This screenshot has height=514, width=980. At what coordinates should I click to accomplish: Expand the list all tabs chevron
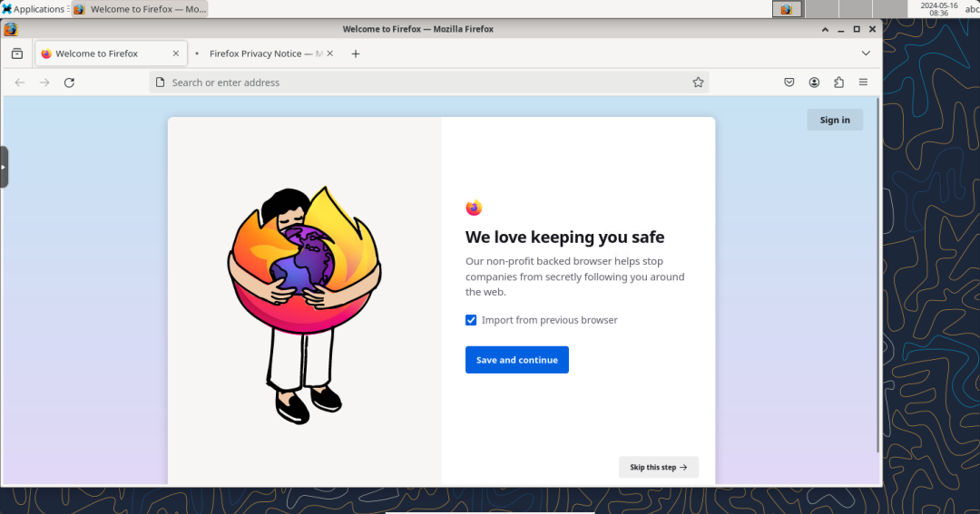(866, 53)
